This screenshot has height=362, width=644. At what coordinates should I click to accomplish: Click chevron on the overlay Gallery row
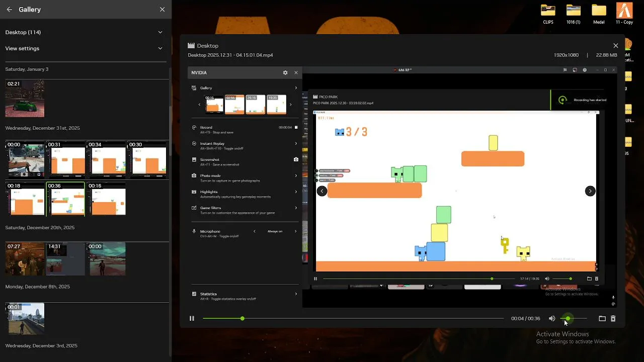[x=296, y=88]
